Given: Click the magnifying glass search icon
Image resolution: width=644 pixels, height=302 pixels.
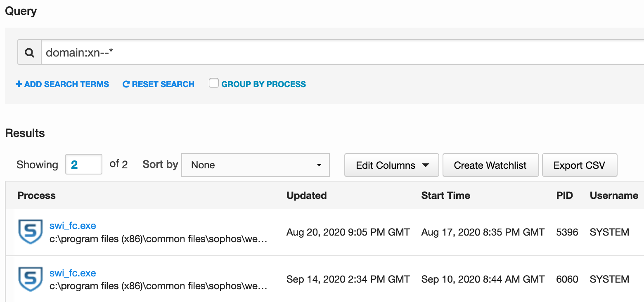Looking at the screenshot, I should [x=29, y=52].
